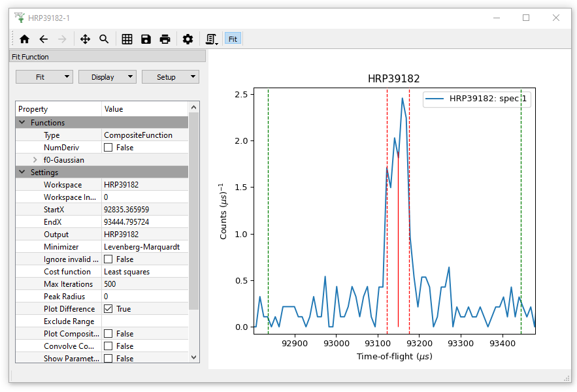Screen dimensions: 577x392
Task: Select the Pan axes tool
Action: click(85, 39)
